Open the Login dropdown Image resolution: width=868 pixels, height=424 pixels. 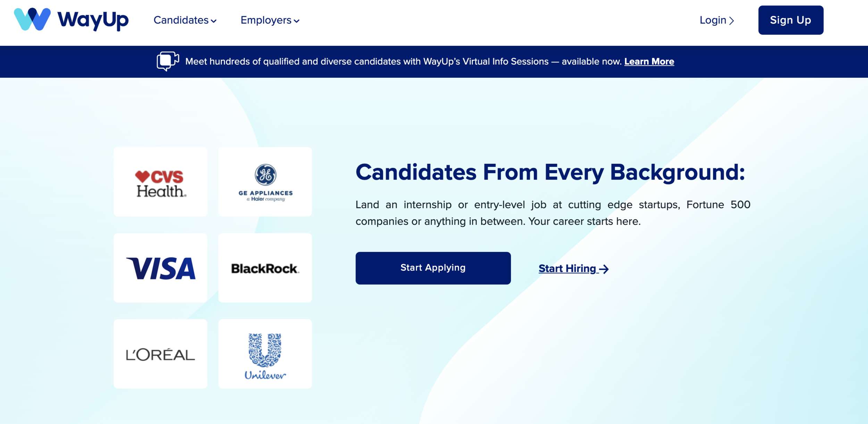717,19
